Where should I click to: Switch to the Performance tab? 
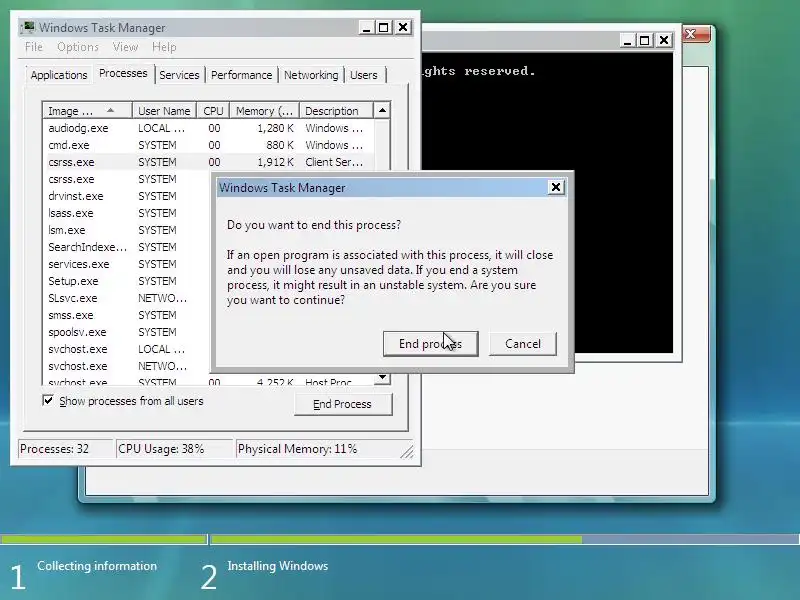241,75
